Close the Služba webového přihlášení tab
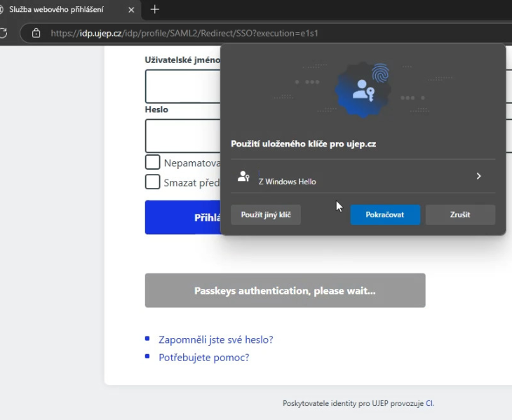Screen dimensions: 512x420 [x=131, y=9]
